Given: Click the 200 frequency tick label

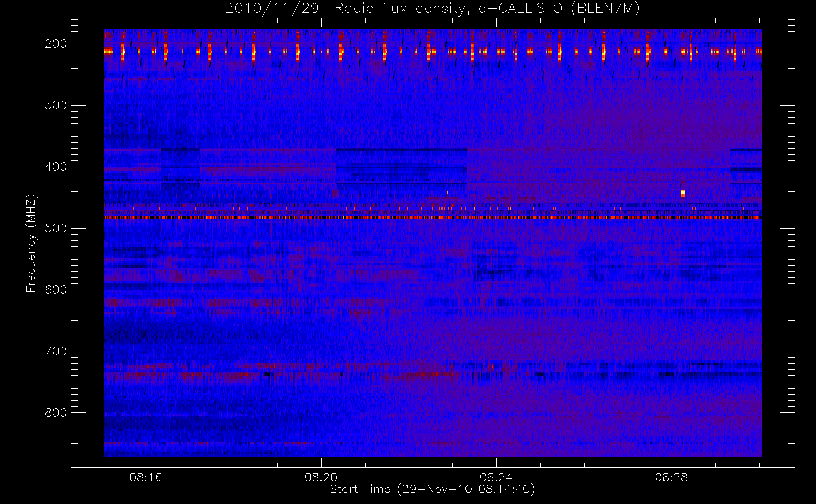Looking at the screenshot, I should click(x=56, y=44).
